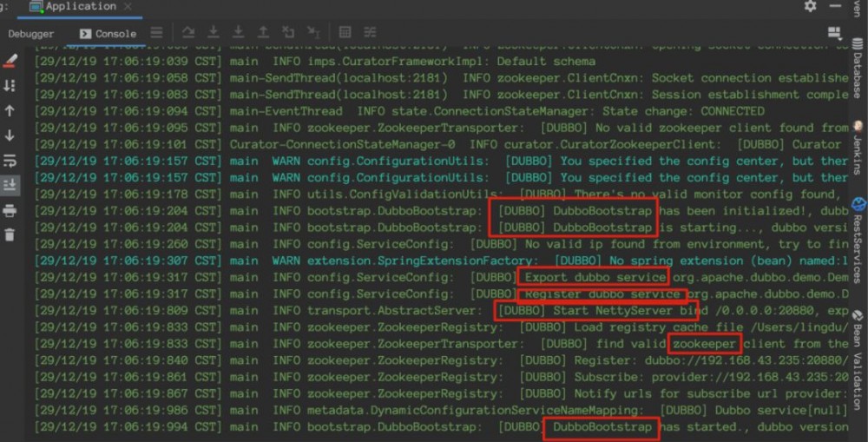Select the Console tab
The image size is (868, 442).
tap(108, 34)
